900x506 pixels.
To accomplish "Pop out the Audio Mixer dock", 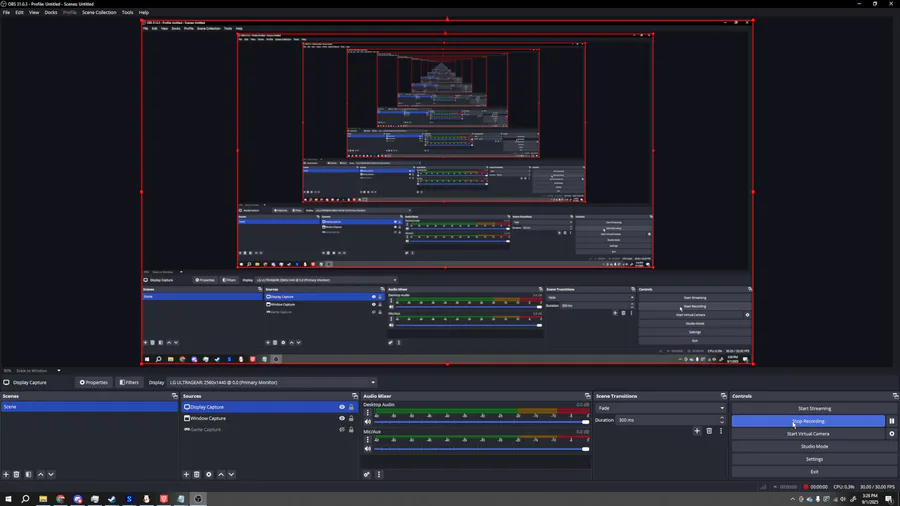I will pyautogui.click(x=587, y=396).
